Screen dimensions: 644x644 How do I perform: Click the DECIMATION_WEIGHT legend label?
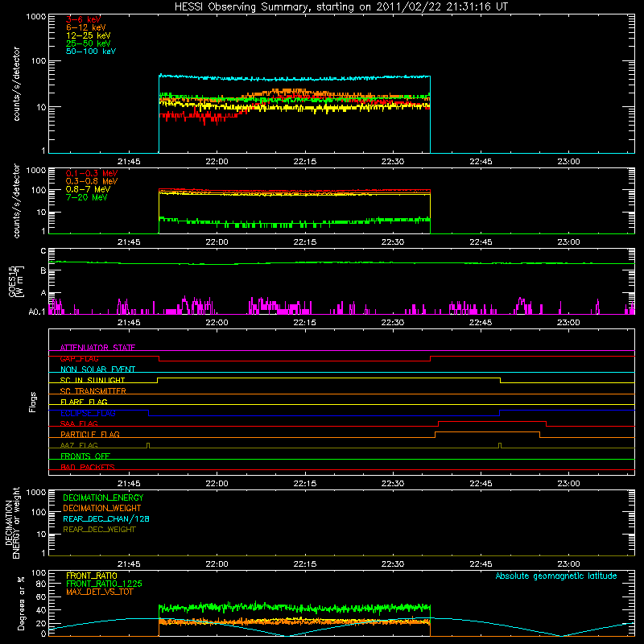point(102,508)
